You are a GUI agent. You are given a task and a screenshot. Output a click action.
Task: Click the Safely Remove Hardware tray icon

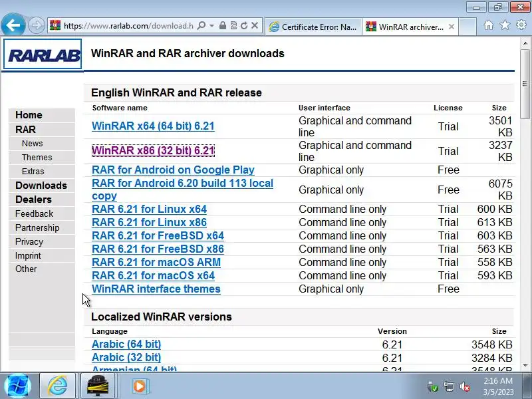[x=433, y=386]
